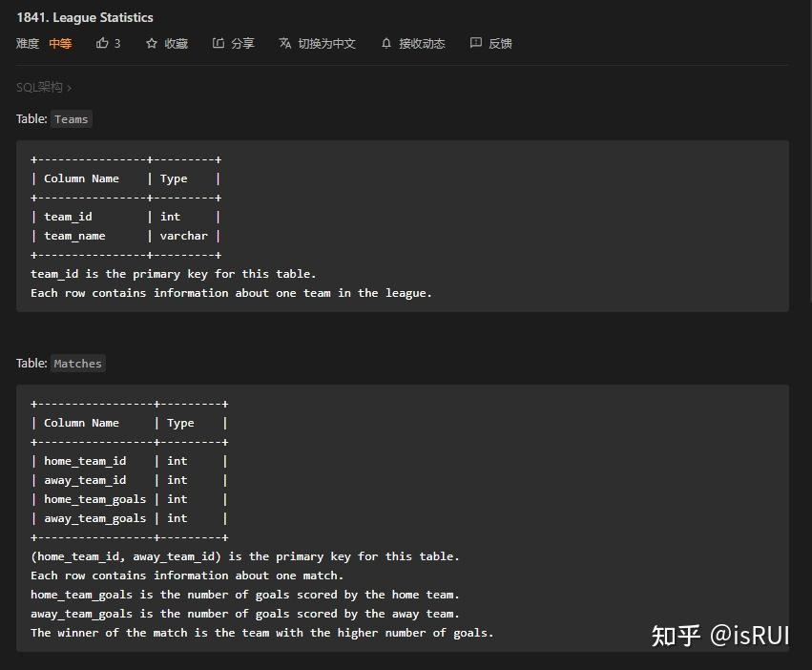Select the star icon next to 收藏
Viewport: 812px width, 670px height.
tap(151, 43)
